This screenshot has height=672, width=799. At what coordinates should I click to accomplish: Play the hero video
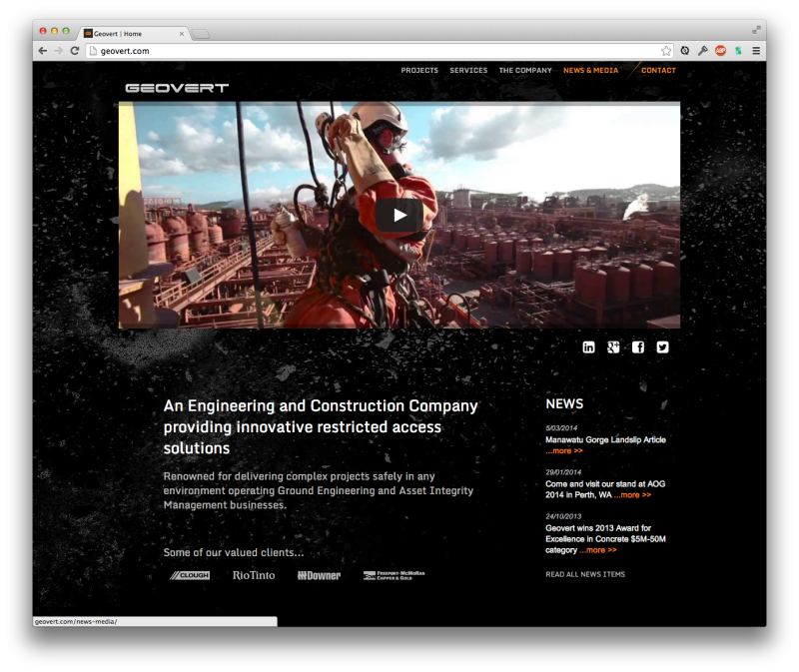(x=399, y=215)
